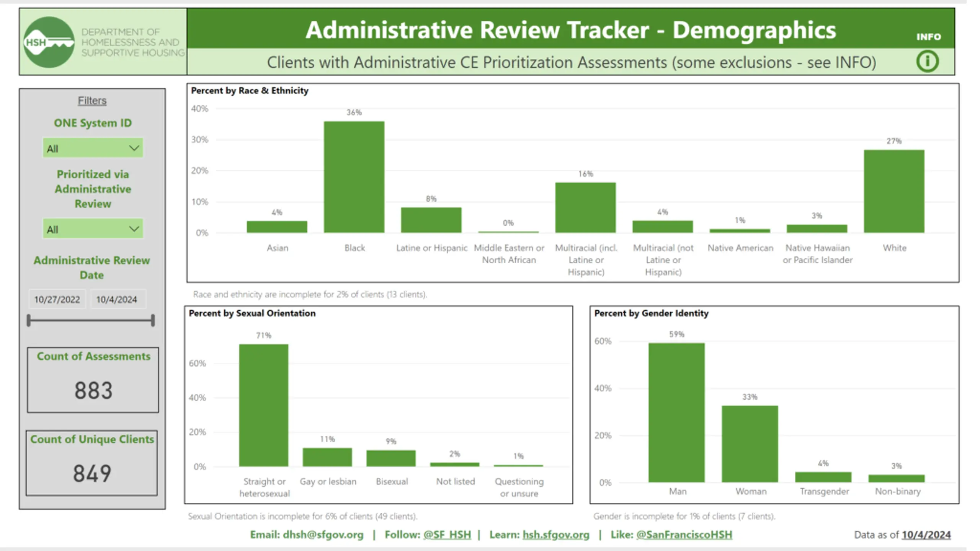This screenshot has height=551, width=980.
Task: Click the date slider's right handle
Action: pyautogui.click(x=153, y=320)
